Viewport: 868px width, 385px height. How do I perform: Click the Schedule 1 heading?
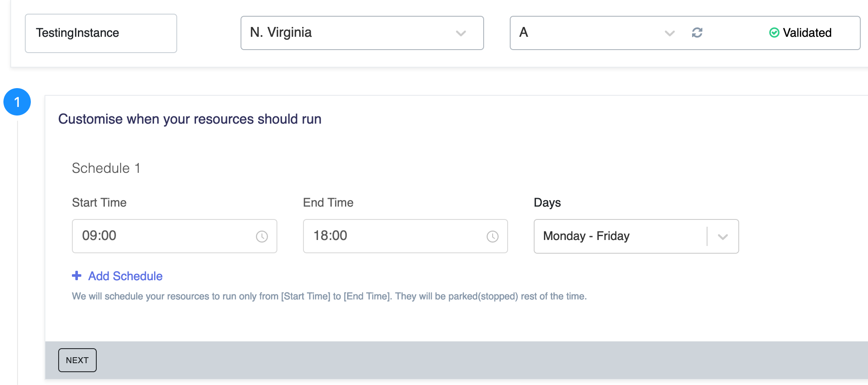click(x=106, y=168)
